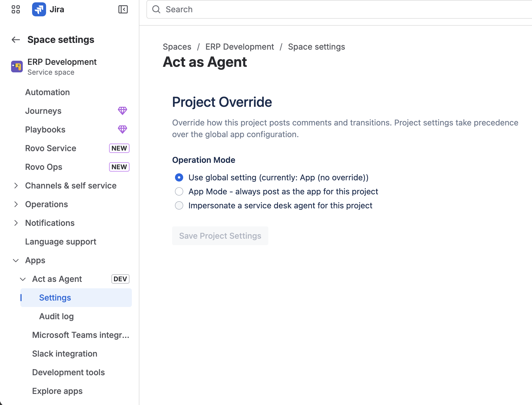Screen dimensions: 532x405
Task: Open Automation in the sidebar
Action: pos(48,92)
